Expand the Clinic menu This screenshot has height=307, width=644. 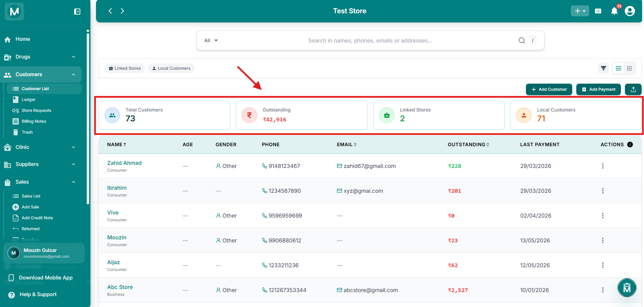click(41, 147)
